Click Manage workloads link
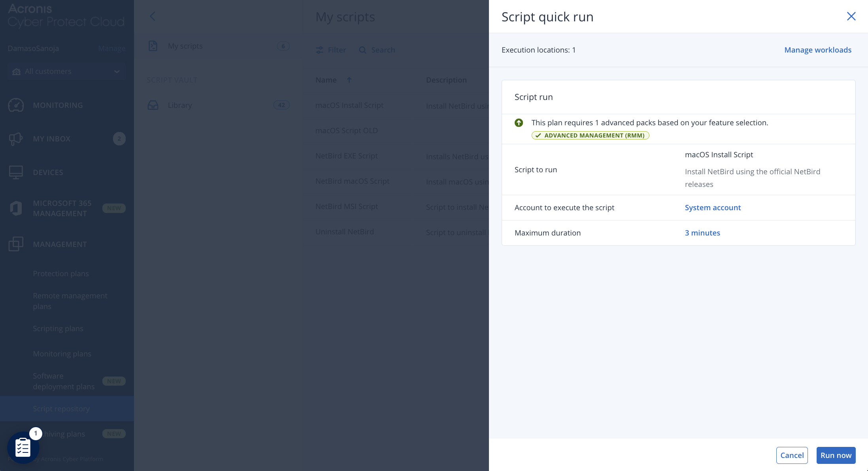This screenshot has height=471, width=868. [817, 50]
